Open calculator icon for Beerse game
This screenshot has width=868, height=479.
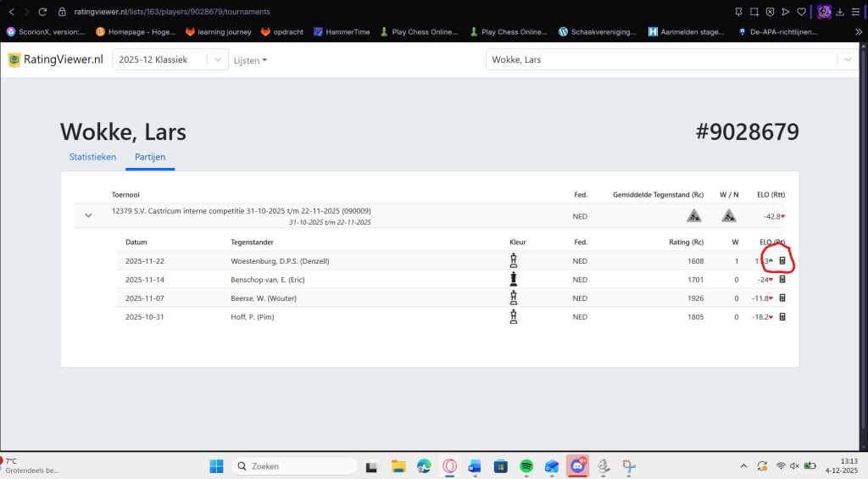point(782,298)
